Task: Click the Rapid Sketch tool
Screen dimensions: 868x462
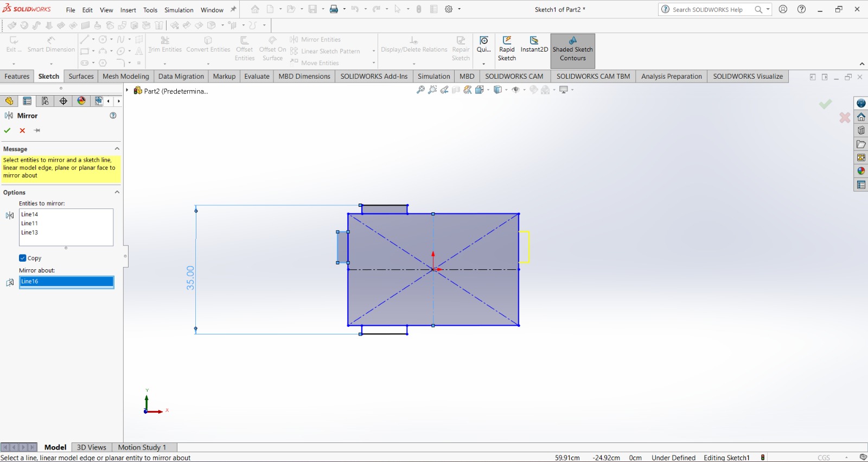Action: click(507, 49)
